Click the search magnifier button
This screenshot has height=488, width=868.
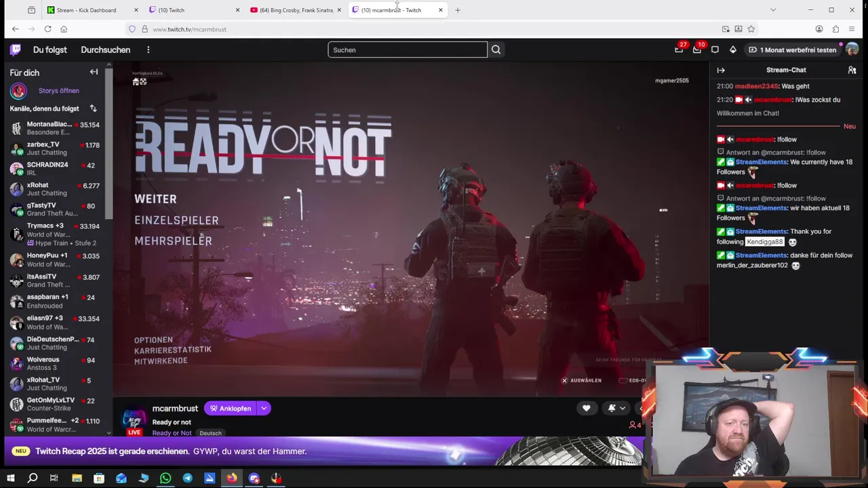coord(496,49)
